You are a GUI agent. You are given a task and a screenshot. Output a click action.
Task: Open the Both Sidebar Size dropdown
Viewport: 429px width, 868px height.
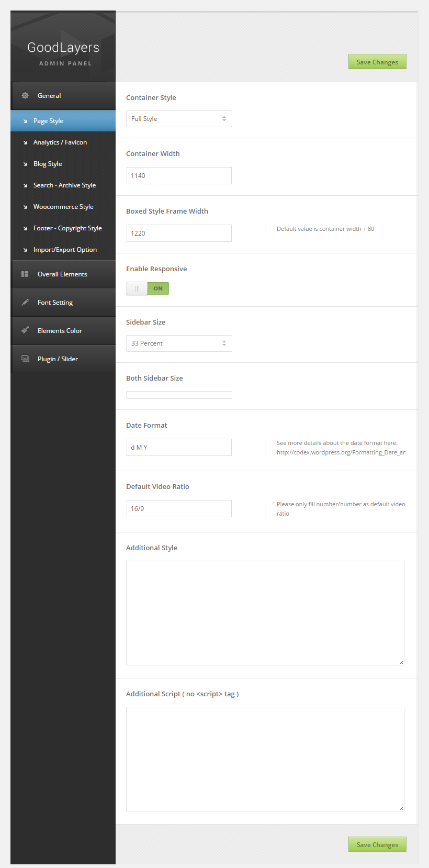tap(179, 395)
